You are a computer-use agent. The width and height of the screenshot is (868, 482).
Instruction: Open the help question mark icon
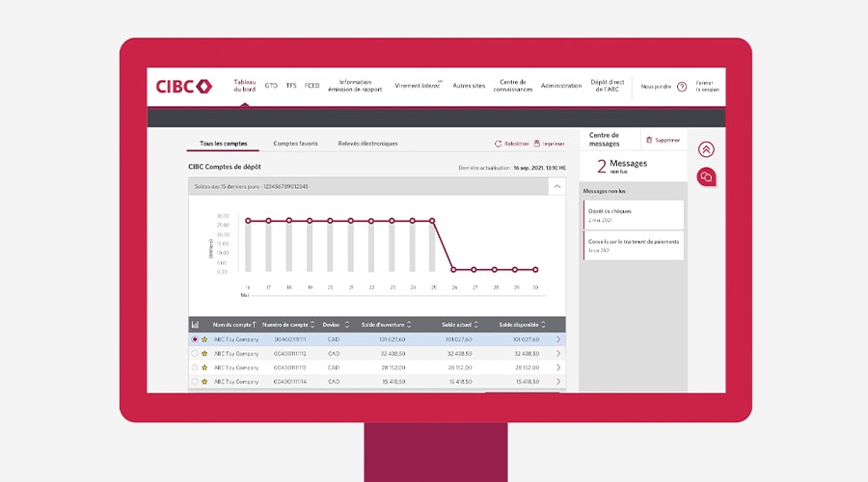(682, 87)
